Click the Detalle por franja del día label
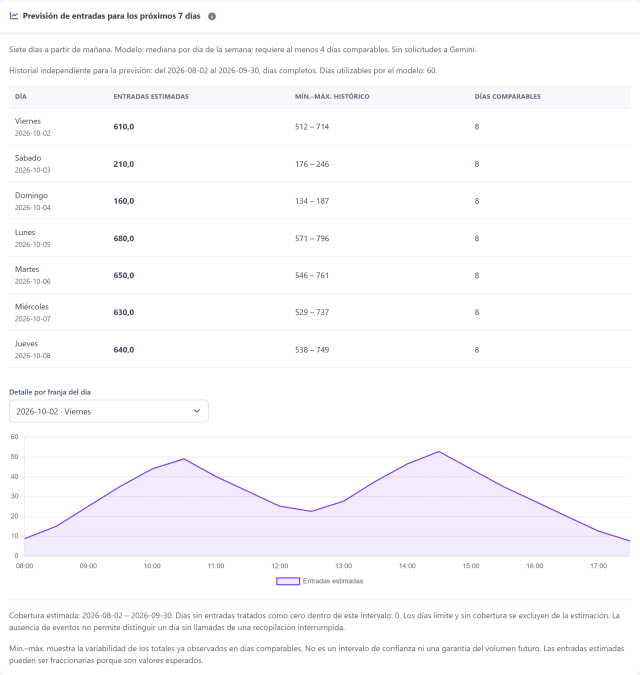 pos(50,392)
